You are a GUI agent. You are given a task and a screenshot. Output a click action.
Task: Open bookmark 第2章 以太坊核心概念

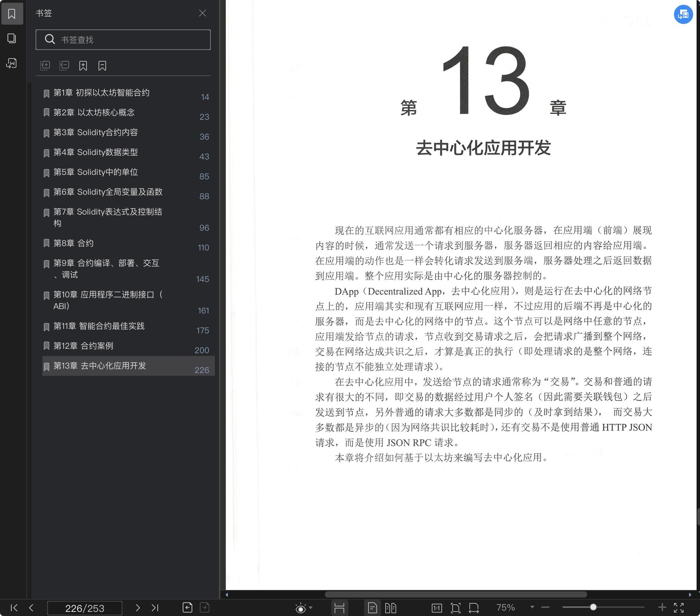tap(128, 113)
